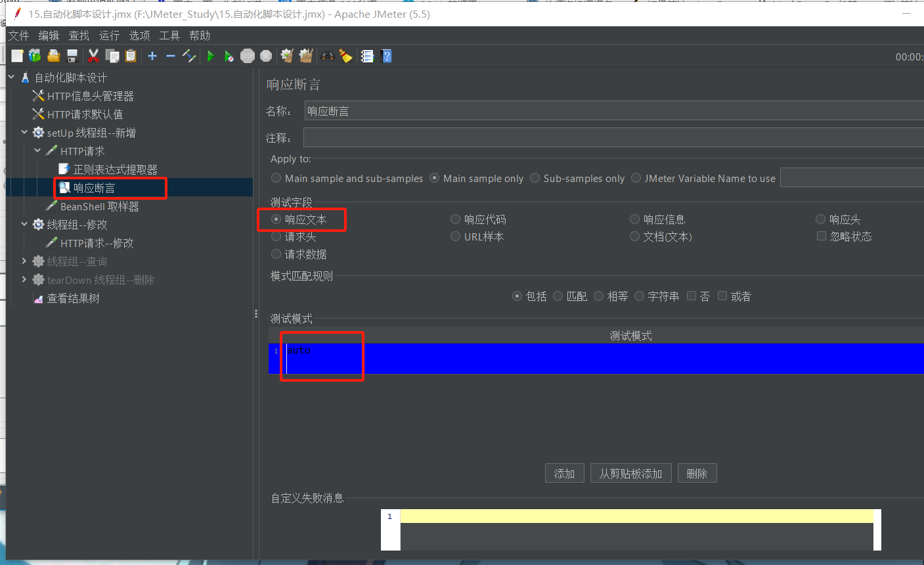Open the 运行 menu
This screenshot has height=565, width=924.
click(109, 35)
